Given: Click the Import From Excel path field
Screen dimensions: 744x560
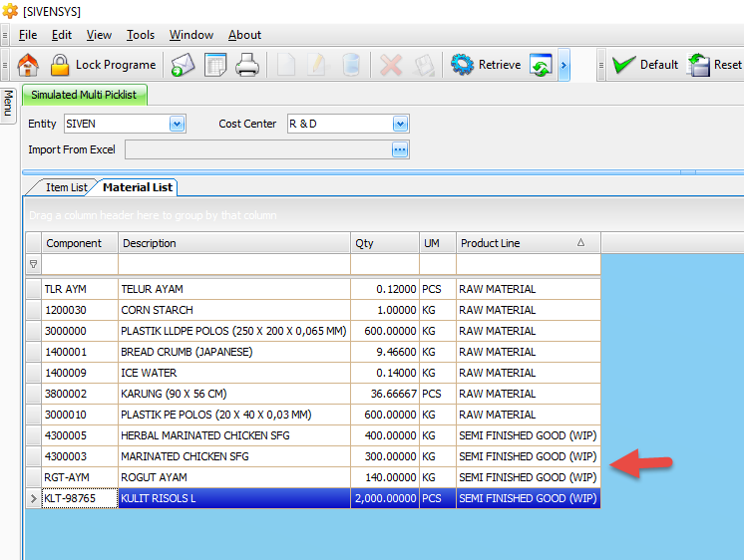Looking at the screenshot, I should [258, 149].
